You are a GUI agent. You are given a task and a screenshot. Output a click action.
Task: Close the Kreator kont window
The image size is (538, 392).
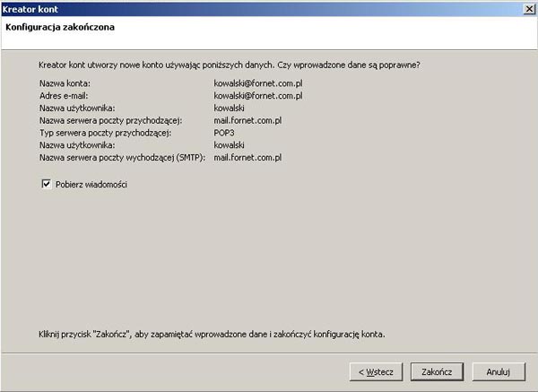(529, 8)
